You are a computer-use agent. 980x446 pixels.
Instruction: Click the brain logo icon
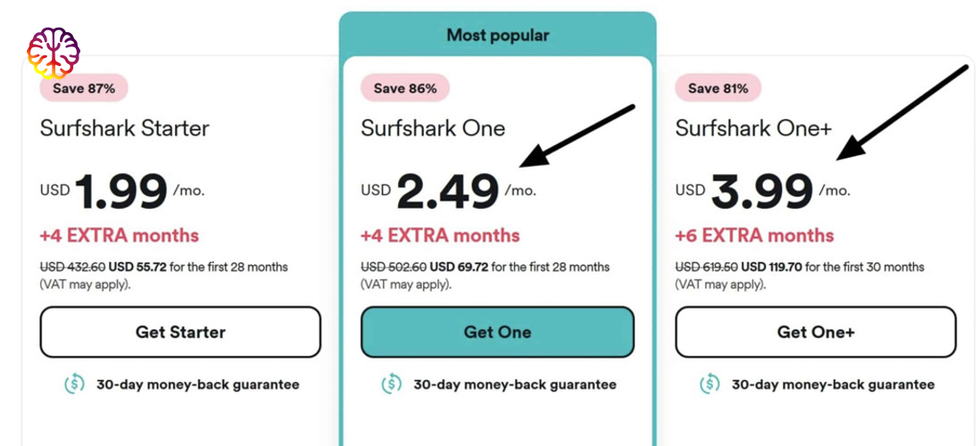pos(54,53)
